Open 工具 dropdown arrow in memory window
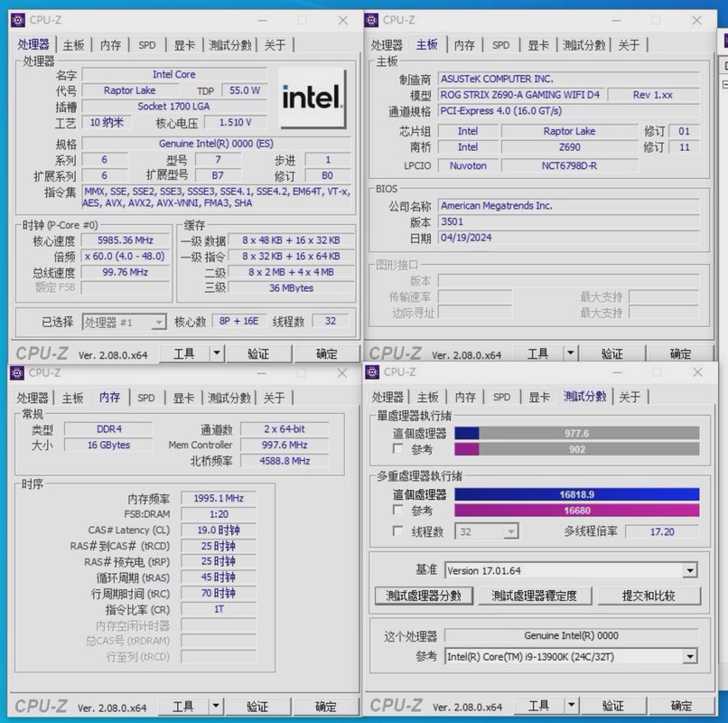The width and height of the screenshot is (728, 723). point(216,706)
